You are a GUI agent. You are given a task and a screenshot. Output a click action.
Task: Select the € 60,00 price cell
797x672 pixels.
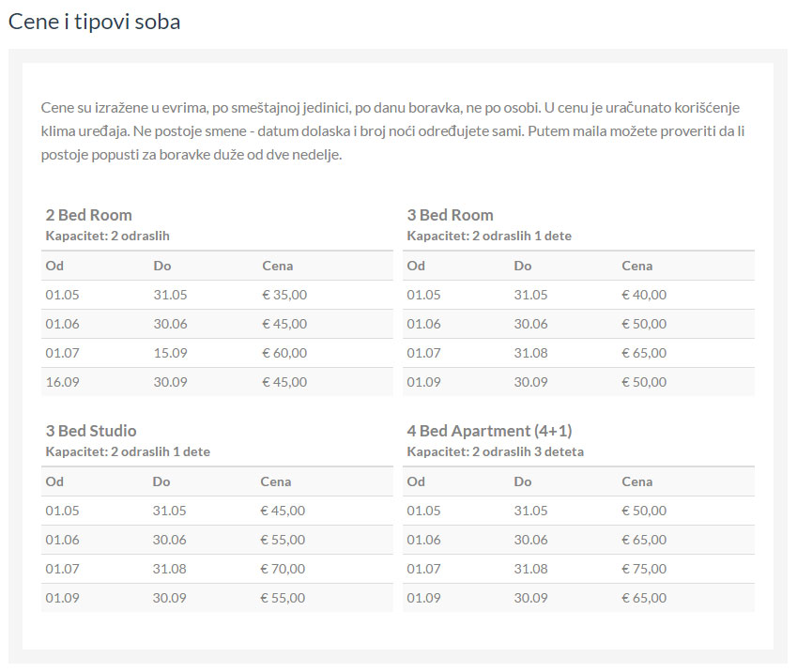[284, 353]
